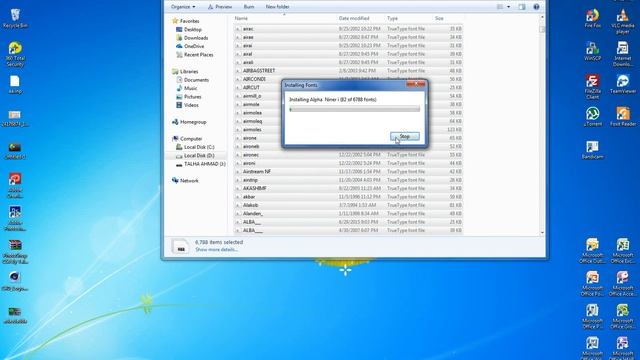Sort by the Type column header
Image resolution: width=640 pixels, height=360 pixels.
tap(392, 18)
